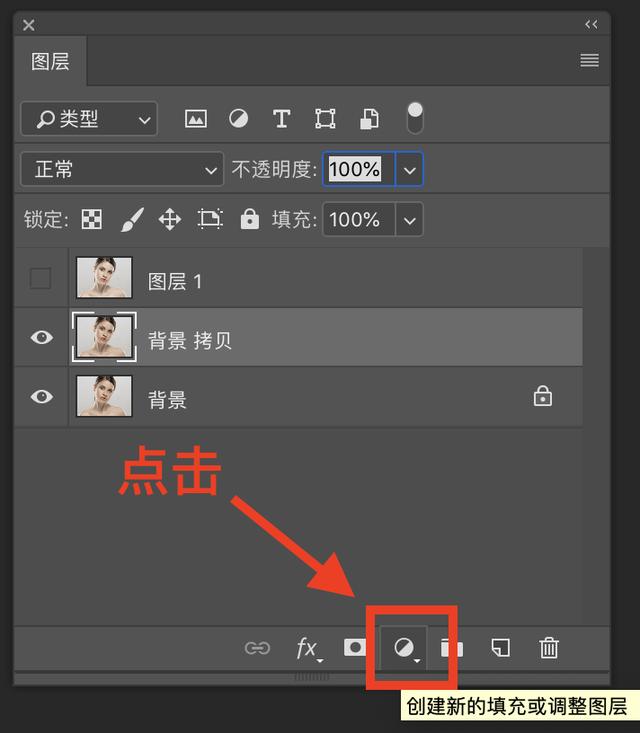Show the 图层 1 layer visibility
The width and height of the screenshot is (640, 733).
click(x=40, y=279)
